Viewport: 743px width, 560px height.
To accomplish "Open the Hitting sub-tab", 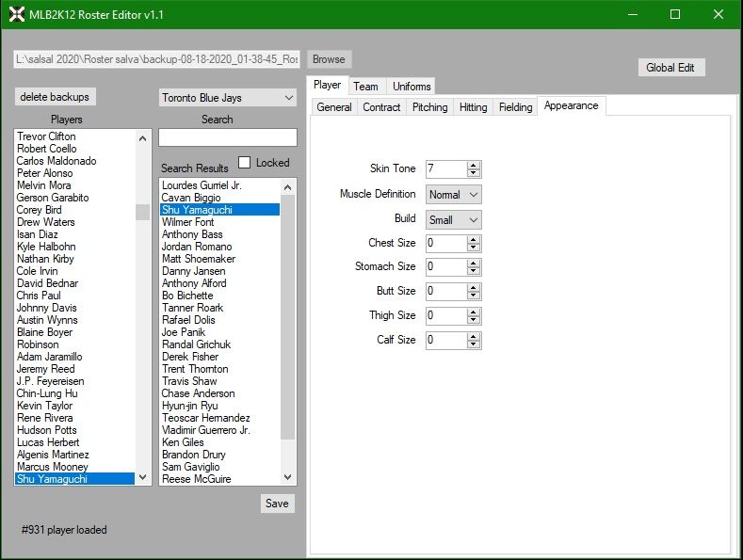I will pyautogui.click(x=473, y=107).
